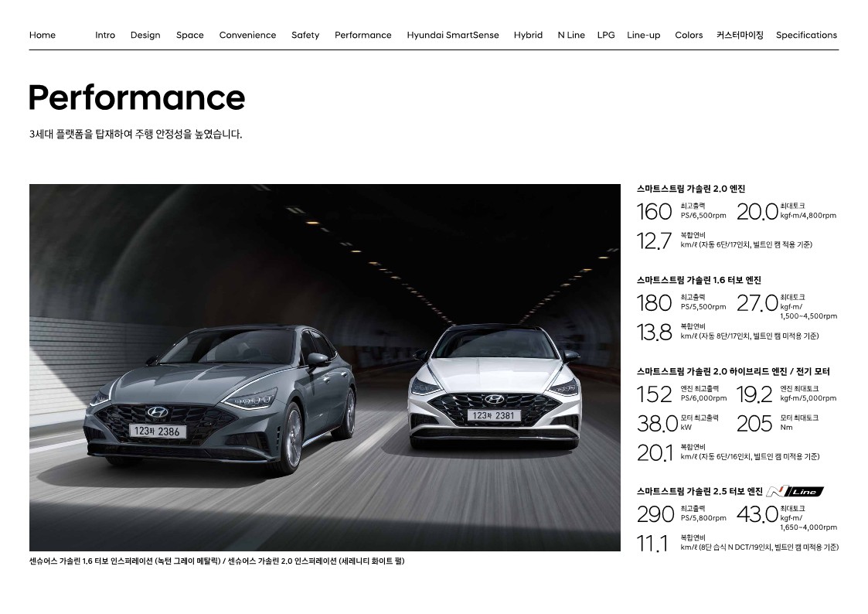Viewport: 868px width, 614px height.
Task: Click the photo caption under the image
Action: pos(217,561)
